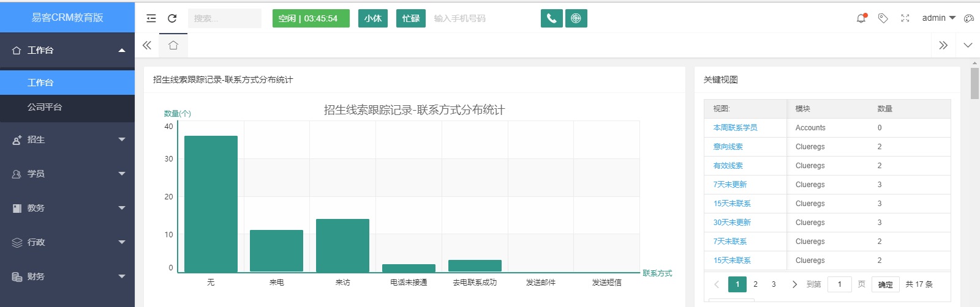
Task: Open the 有效线索 view link
Action: tap(728, 166)
